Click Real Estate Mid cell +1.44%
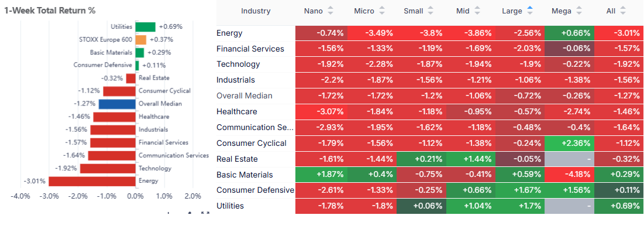 (x=469, y=159)
